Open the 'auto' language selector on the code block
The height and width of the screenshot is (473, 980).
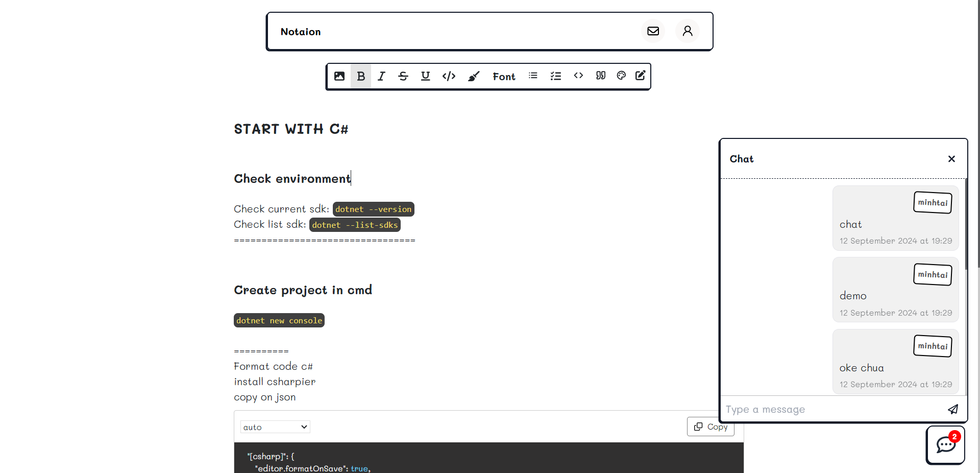(275, 427)
